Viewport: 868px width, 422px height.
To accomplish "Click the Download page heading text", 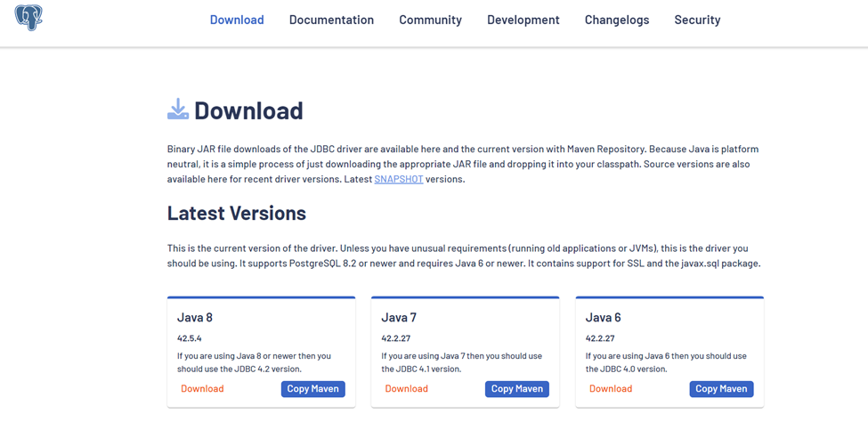I will [x=248, y=110].
